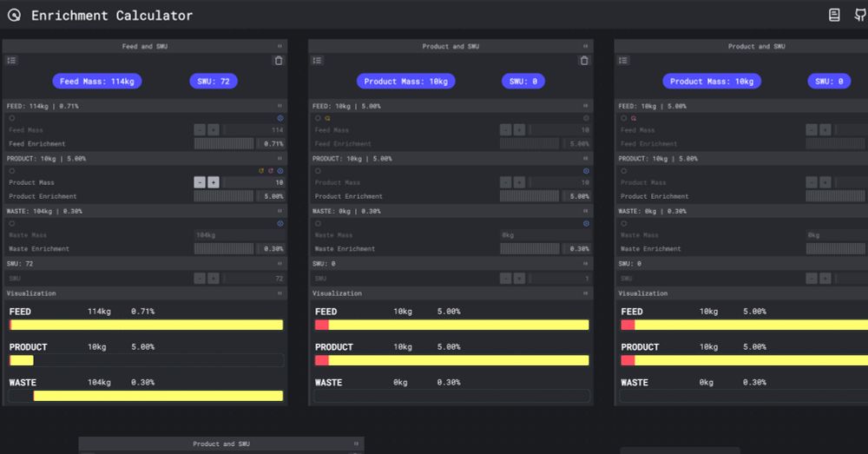The height and width of the screenshot is (454, 868).
Task: Select radio circle in middle panel PRODUCT section
Action: 318,170
